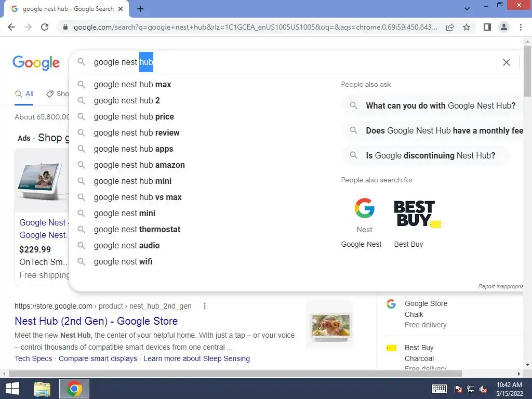Bookmark this page with the star

tap(467, 27)
